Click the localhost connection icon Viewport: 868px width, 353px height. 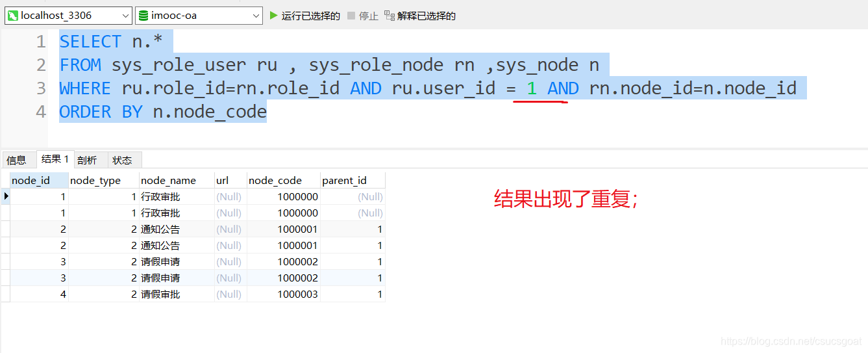pos(13,16)
